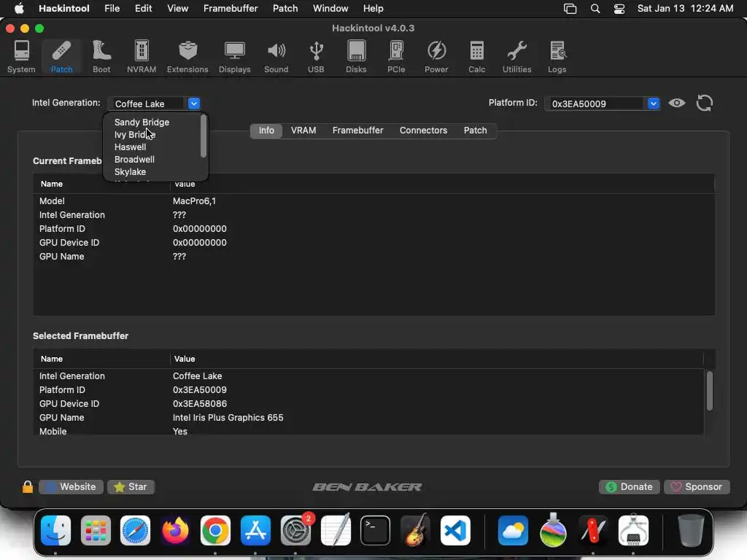Open the Sound toolbar section

coord(276,57)
